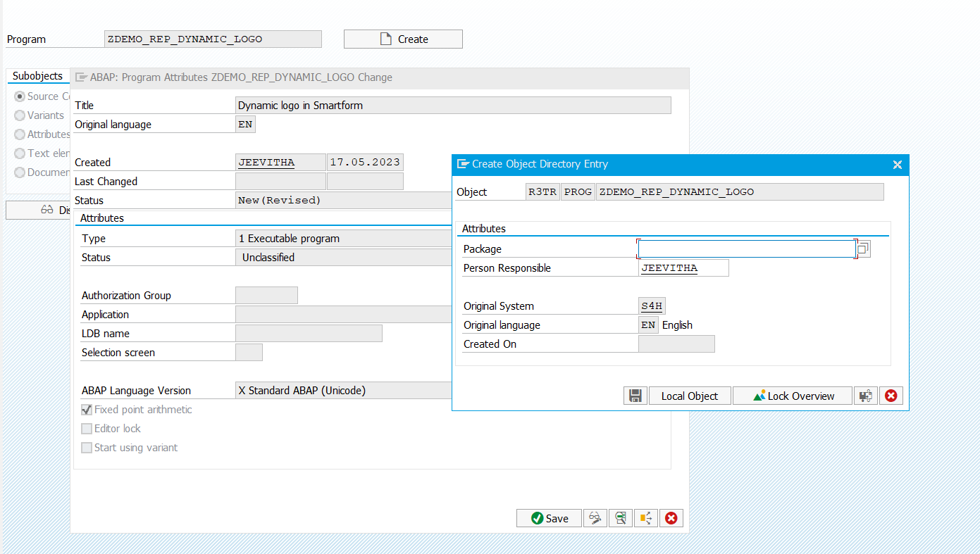Select the Variants radio button
Image resolution: width=980 pixels, height=554 pixels.
(x=20, y=115)
